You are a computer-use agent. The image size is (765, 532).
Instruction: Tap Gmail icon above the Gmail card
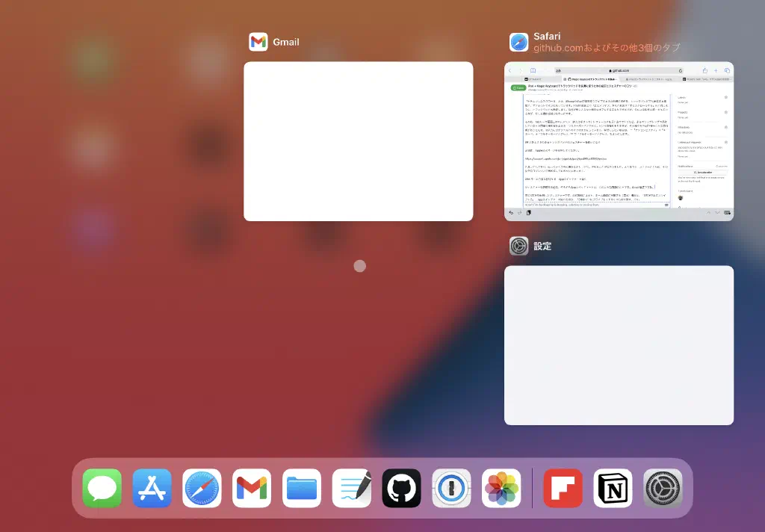tap(258, 42)
